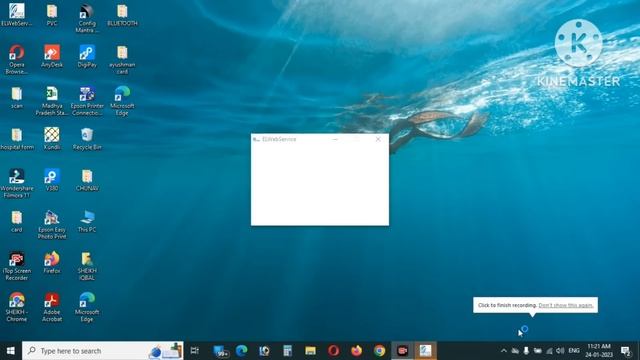Image resolution: width=640 pixels, height=360 pixels.
Task: Open the Recycle Bin
Action: click(x=87, y=139)
